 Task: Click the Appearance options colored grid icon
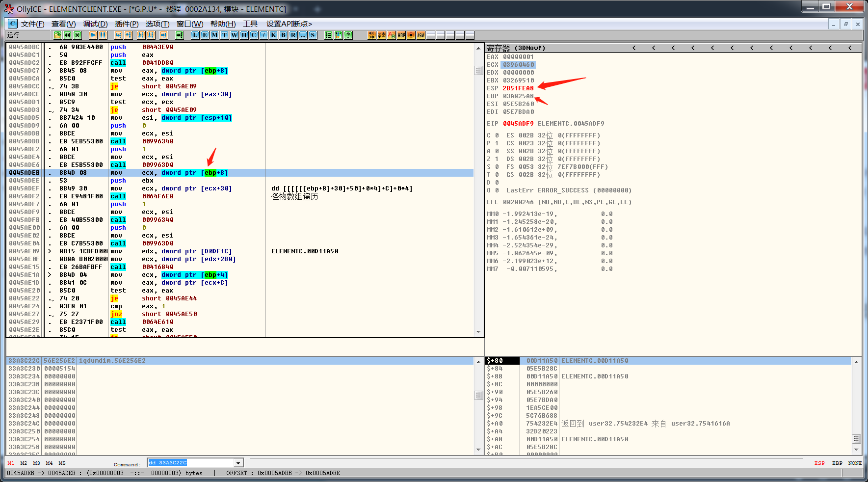339,35
